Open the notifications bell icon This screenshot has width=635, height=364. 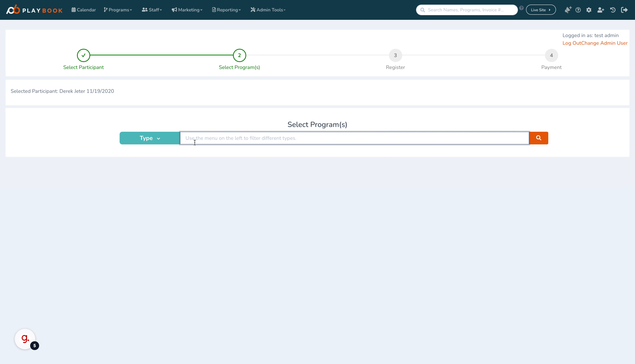point(568,10)
